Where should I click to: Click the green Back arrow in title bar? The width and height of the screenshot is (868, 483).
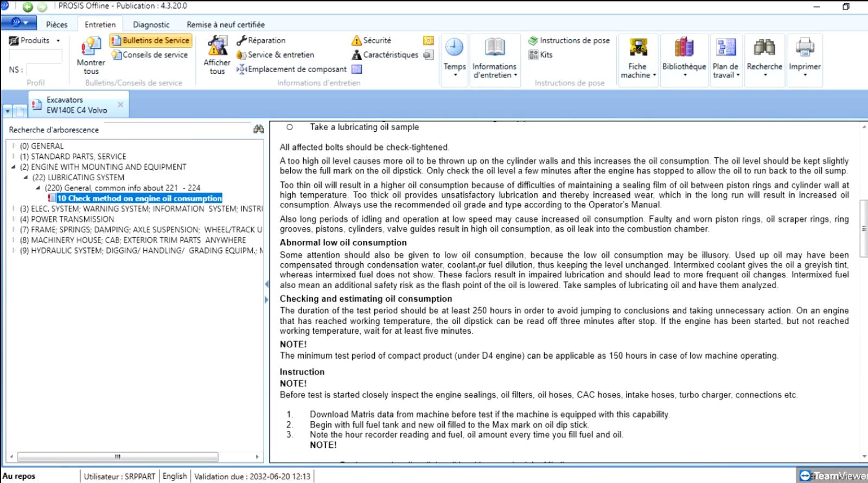coord(28,7)
